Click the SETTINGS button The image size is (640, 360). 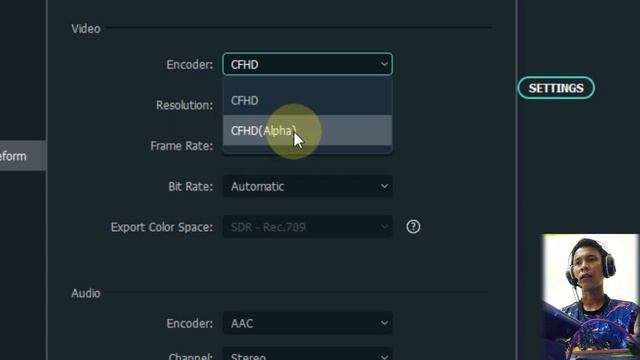coord(556,88)
